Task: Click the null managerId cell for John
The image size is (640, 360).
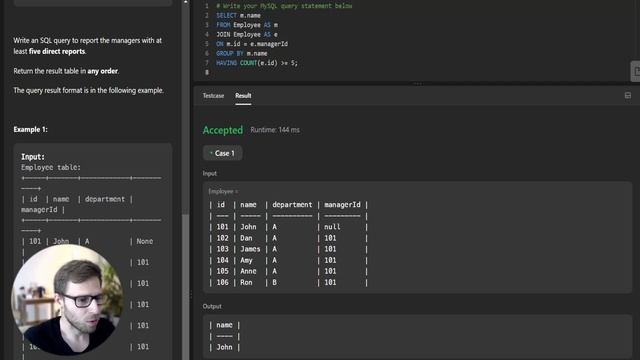Action: pyautogui.click(x=332, y=227)
